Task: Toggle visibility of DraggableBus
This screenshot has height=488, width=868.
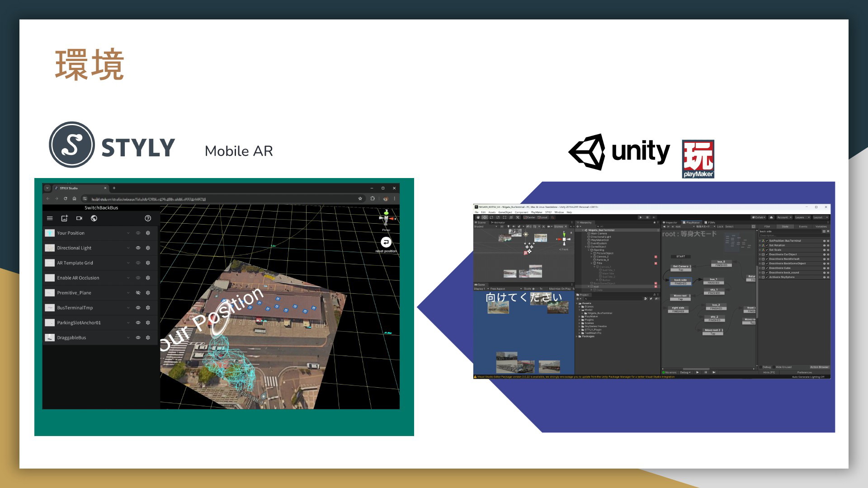Action: (x=138, y=338)
